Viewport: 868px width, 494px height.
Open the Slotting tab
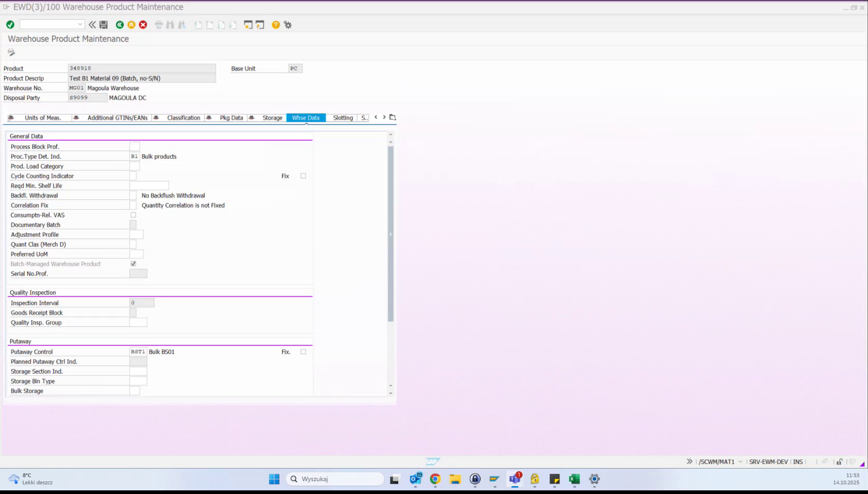point(342,117)
